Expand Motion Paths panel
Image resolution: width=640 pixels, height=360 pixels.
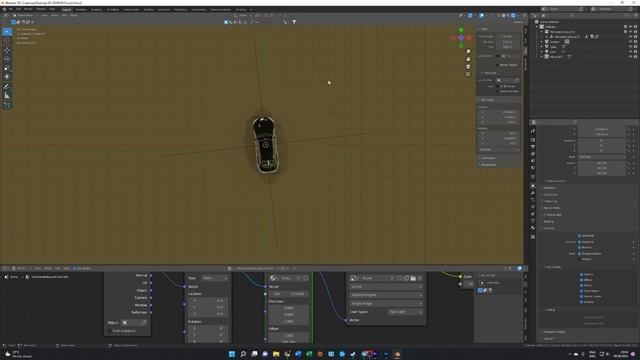click(551, 208)
